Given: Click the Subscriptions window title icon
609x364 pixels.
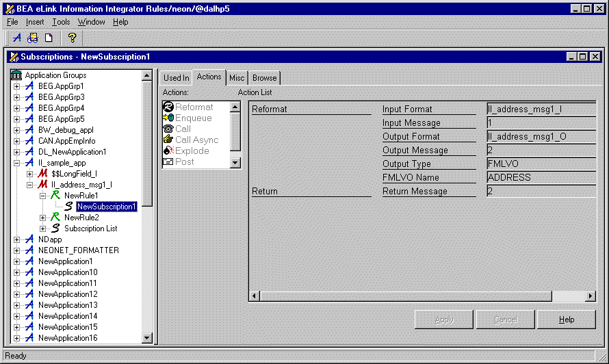Looking at the screenshot, I should coord(14,57).
